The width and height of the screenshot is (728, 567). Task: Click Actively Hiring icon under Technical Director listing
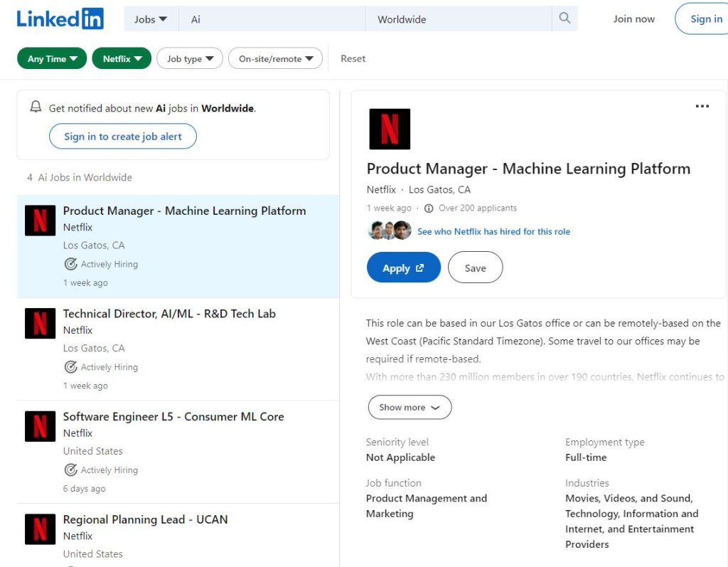(x=70, y=367)
